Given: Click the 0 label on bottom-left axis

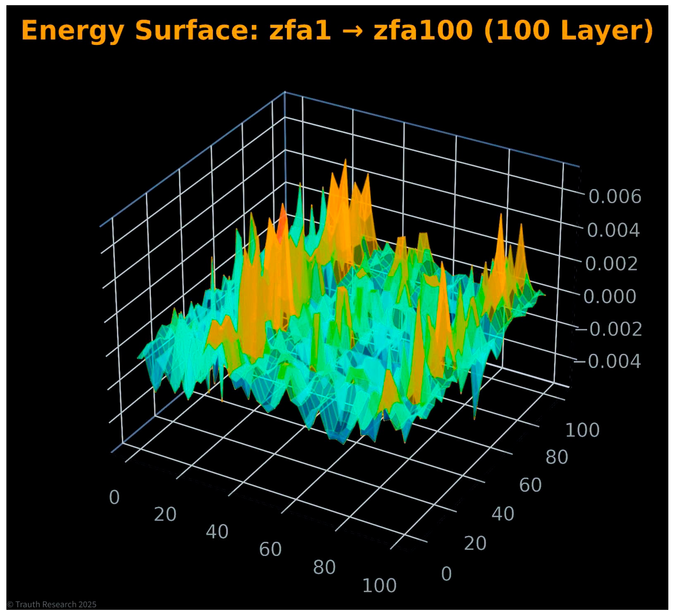Looking at the screenshot, I should [114, 497].
